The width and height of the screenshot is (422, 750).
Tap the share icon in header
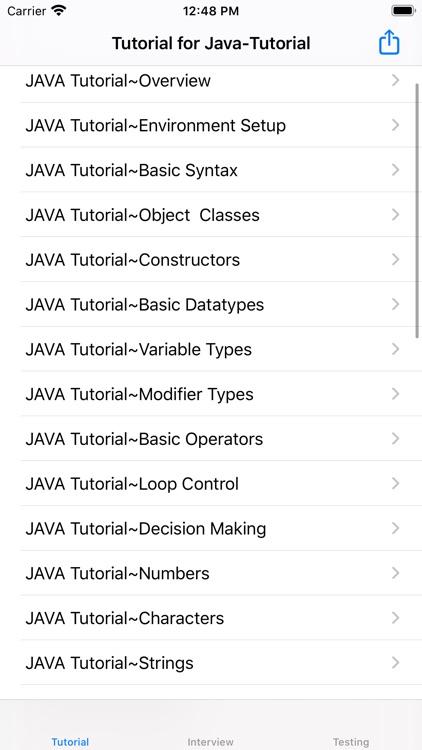[x=389, y=43]
